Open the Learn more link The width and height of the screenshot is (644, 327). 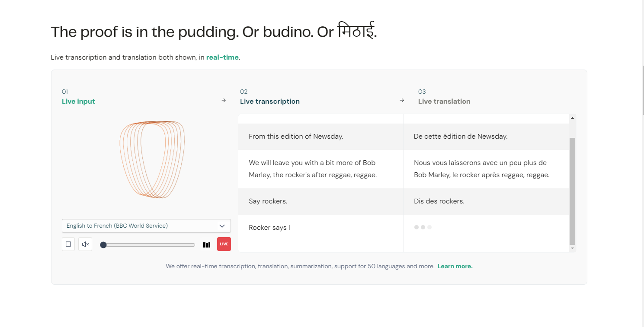(455, 267)
